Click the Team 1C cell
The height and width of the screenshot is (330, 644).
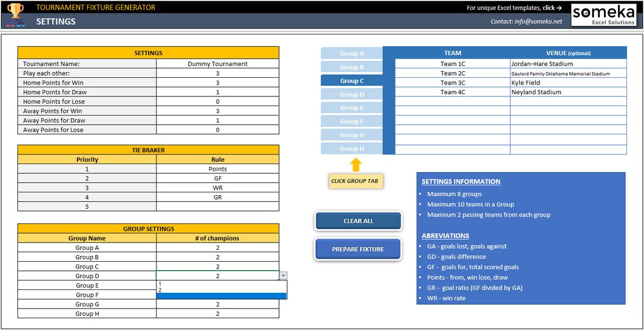452,63
